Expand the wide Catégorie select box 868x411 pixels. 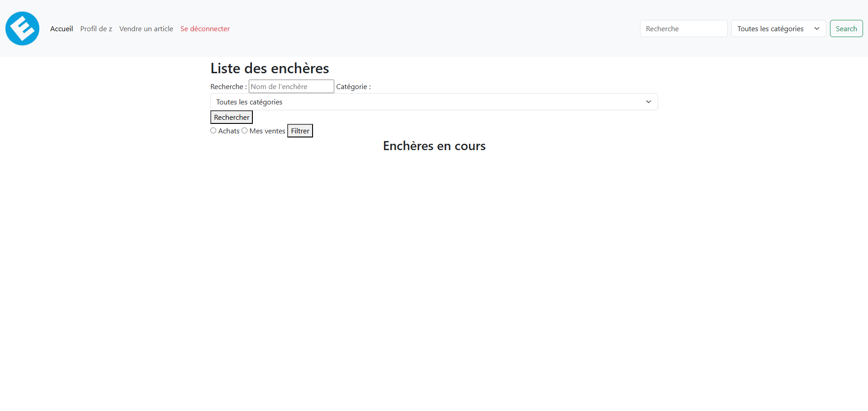point(425,102)
